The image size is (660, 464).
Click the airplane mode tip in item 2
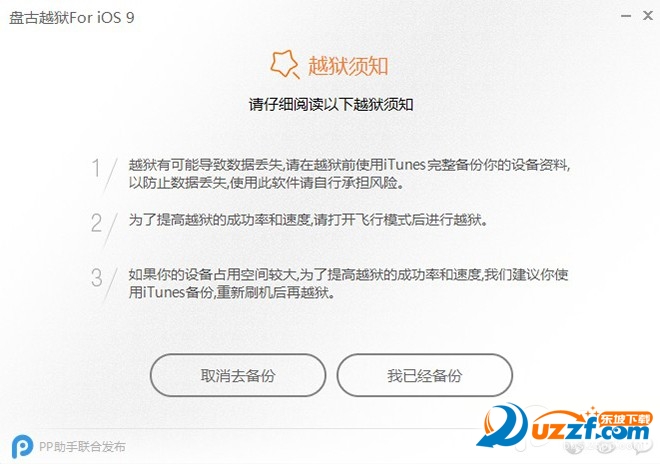tap(308, 220)
